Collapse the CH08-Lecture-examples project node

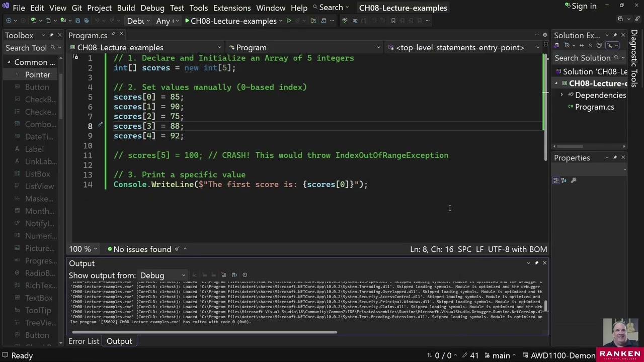(556, 83)
